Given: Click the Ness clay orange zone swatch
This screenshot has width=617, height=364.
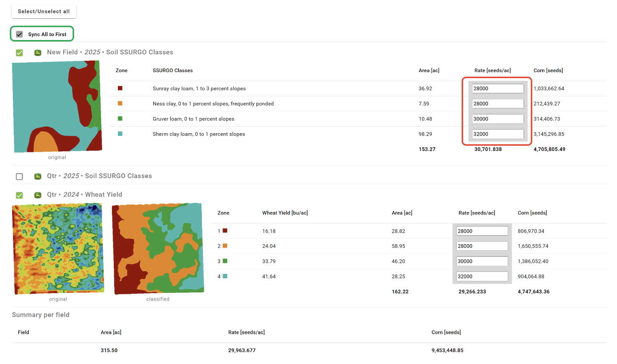Looking at the screenshot, I should pyautogui.click(x=120, y=103).
